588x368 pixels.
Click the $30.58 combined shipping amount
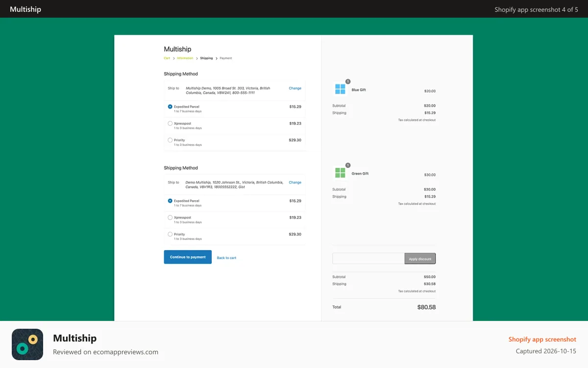click(430, 284)
